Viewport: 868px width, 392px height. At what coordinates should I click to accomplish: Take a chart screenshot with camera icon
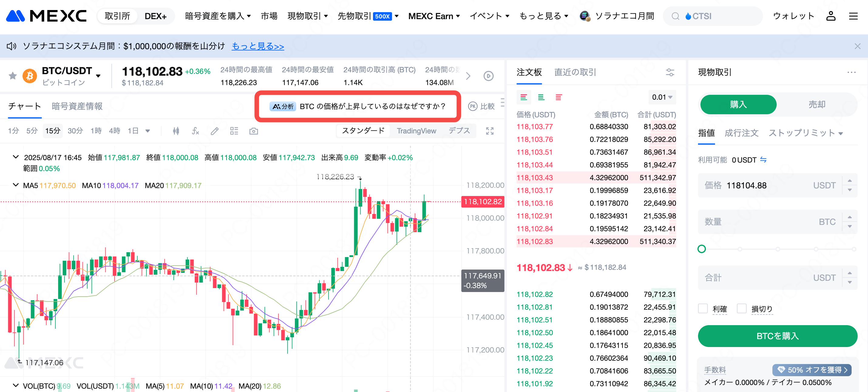pyautogui.click(x=253, y=131)
